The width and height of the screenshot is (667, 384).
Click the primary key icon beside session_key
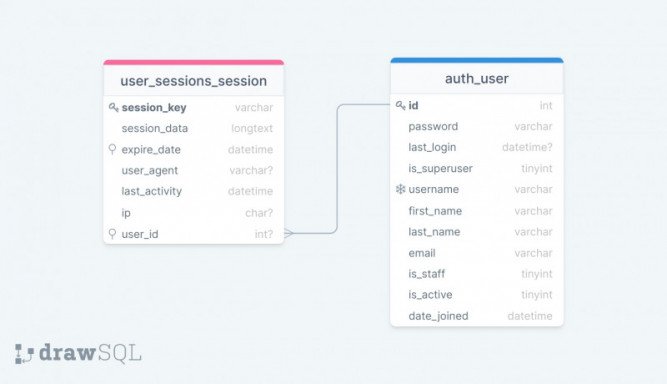pyautogui.click(x=113, y=107)
